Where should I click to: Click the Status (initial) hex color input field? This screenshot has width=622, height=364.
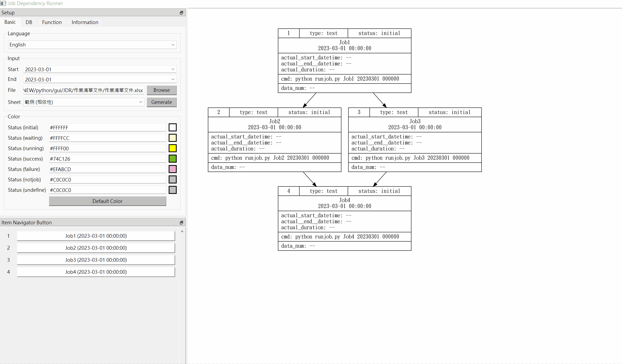pyautogui.click(x=107, y=127)
